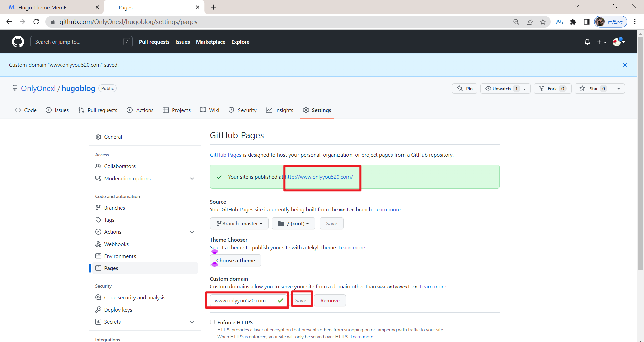
Task: Close the Hugo Theme MemE tab
Action: click(97, 7)
